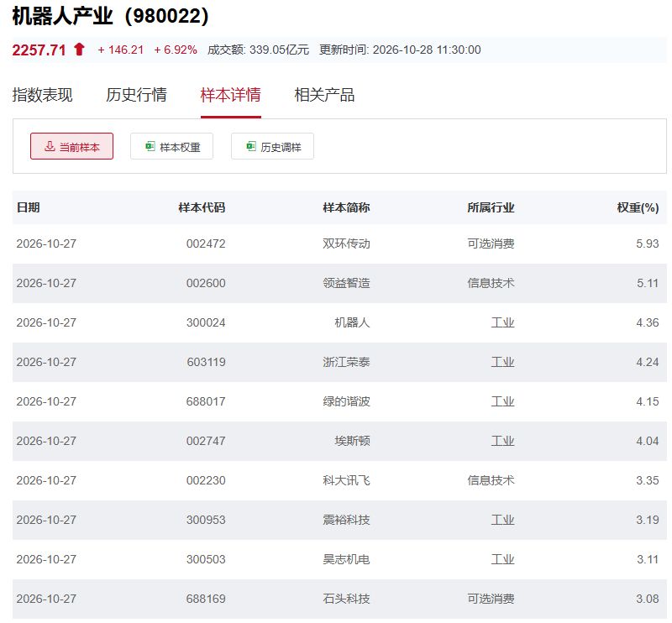The height and width of the screenshot is (623, 672).
Task: Select sample code 002747
Action: point(206,441)
